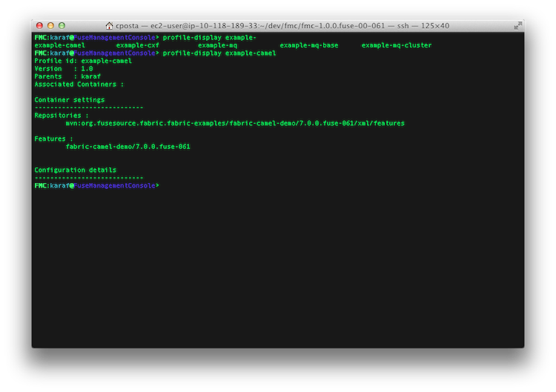556x392 pixels.
Task: Click the red close window button
Action: [x=39, y=25]
